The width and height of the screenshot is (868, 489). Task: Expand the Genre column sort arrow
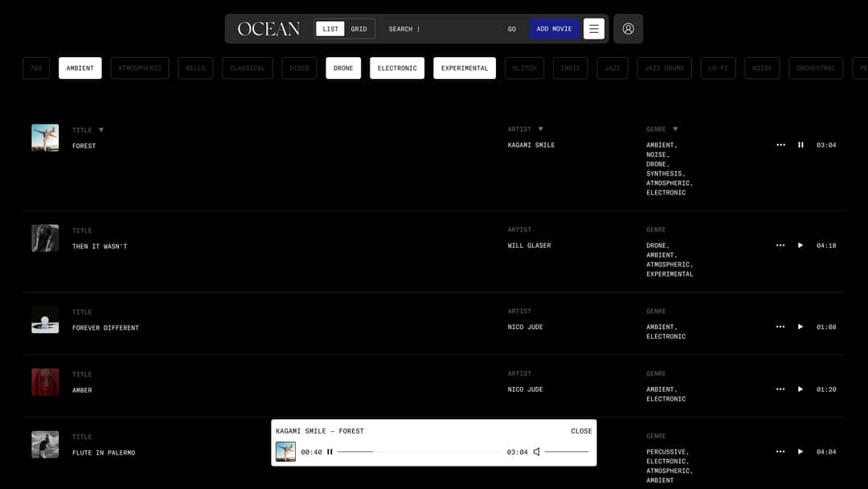(675, 129)
